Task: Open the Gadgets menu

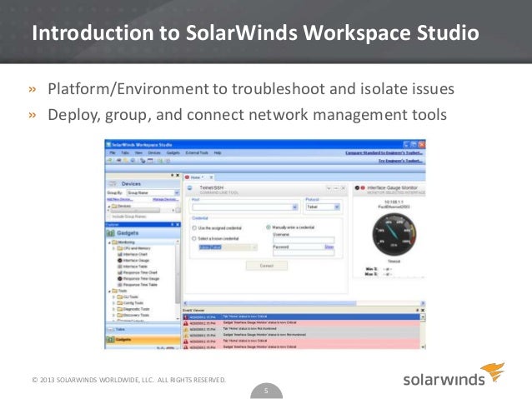Action: [173, 153]
